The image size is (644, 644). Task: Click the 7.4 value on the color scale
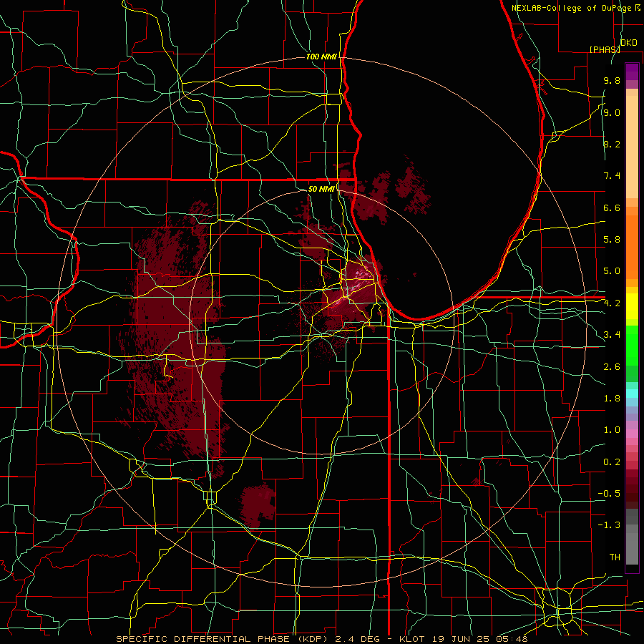612,176
